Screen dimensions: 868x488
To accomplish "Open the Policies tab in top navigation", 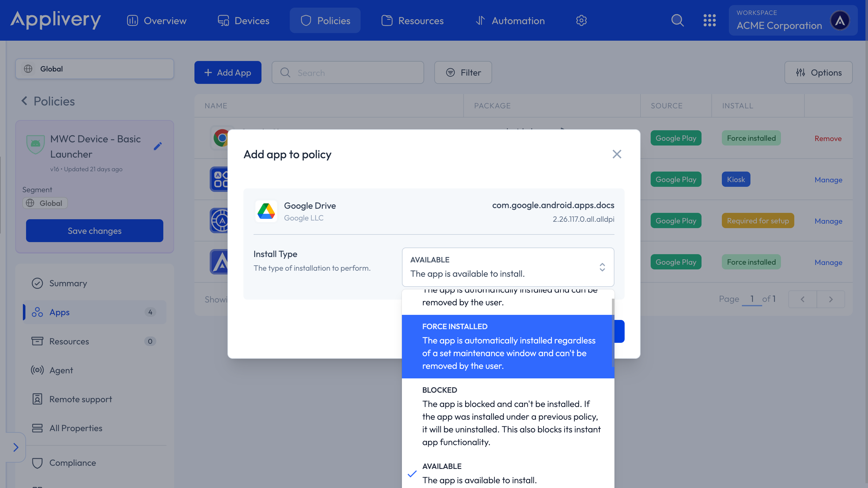I will tap(325, 21).
